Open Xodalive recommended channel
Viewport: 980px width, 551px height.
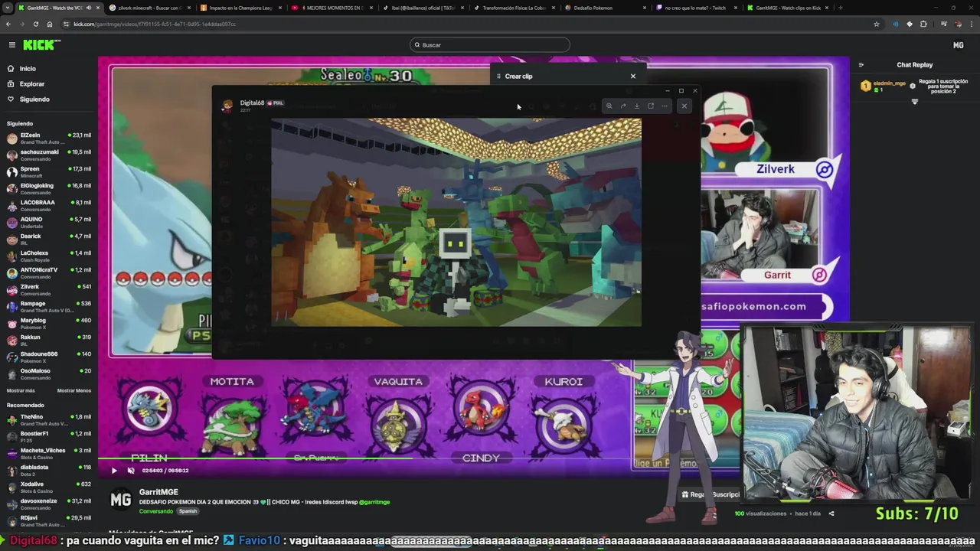click(x=48, y=487)
